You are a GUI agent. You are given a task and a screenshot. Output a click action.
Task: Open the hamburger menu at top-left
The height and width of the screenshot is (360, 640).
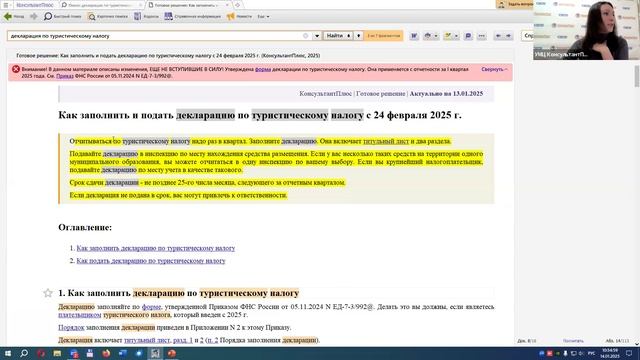pyautogui.click(x=6, y=5)
